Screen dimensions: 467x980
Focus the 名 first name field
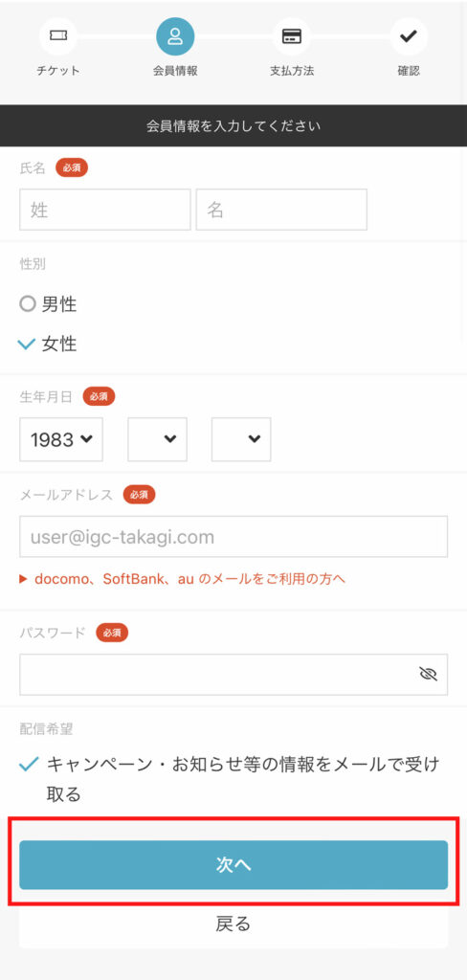coord(281,210)
